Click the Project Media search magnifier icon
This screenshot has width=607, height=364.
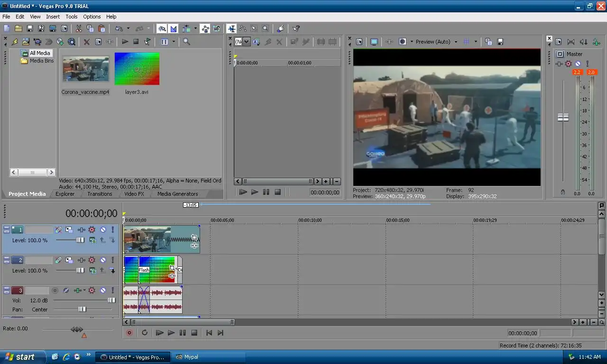pyautogui.click(x=186, y=42)
